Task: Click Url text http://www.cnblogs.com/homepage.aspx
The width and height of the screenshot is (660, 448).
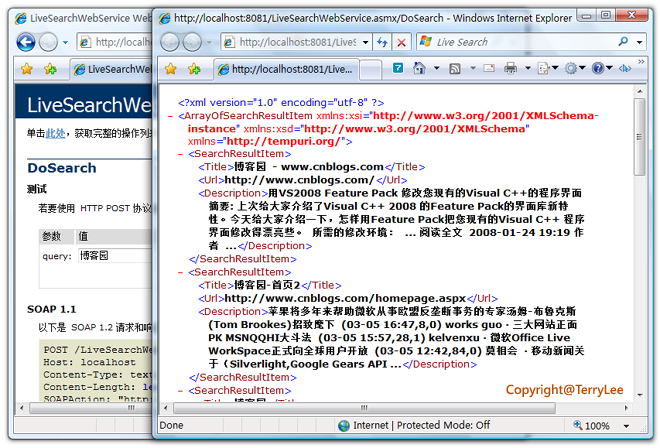Action: pos(345,299)
